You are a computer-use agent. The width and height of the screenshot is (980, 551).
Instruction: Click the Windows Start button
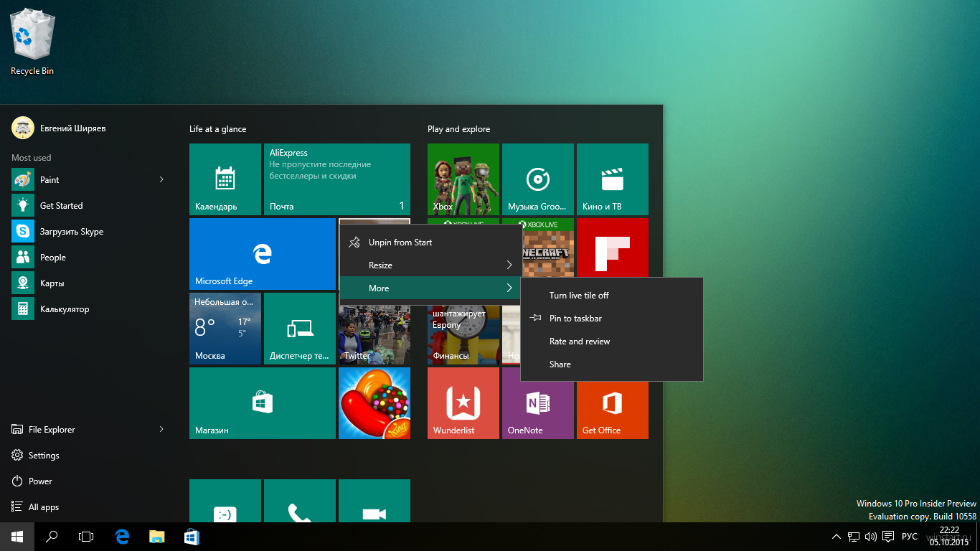click(x=17, y=537)
